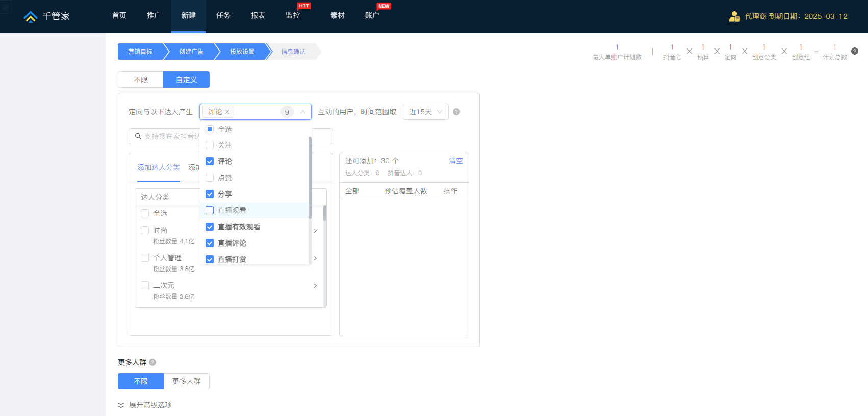Switch to 添加达人分类 tab
Screen dimensions: 868x416
[x=158, y=167]
